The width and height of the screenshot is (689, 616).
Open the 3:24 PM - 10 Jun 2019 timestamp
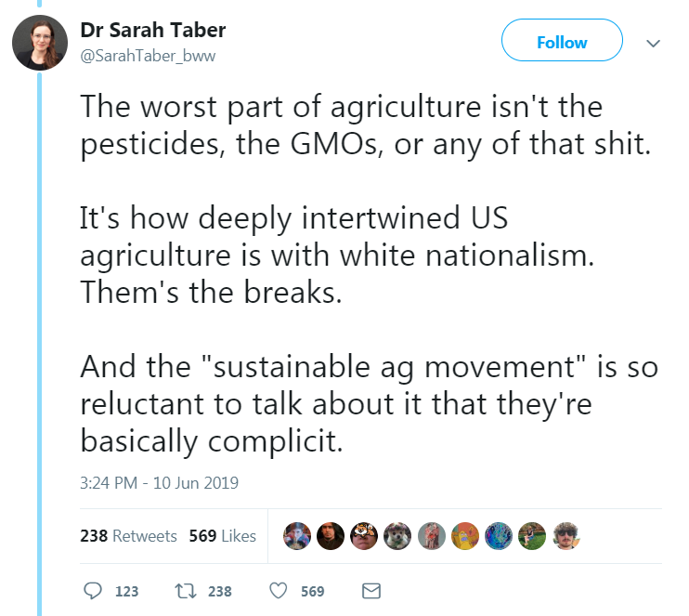pyautogui.click(x=160, y=483)
